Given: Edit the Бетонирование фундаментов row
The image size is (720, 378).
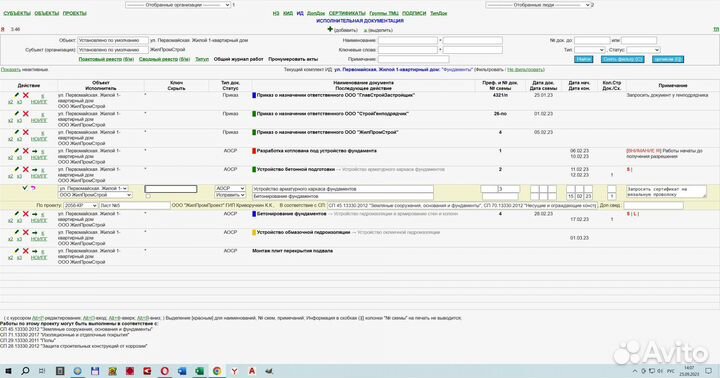Looking at the screenshot, I should tap(17, 214).
